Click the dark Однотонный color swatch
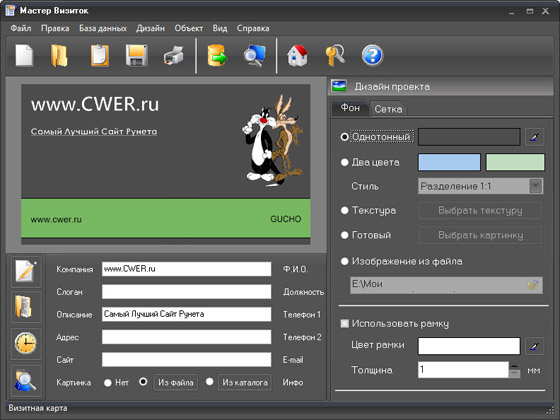The width and height of the screenshot is (560, 420). click(469, 137)
